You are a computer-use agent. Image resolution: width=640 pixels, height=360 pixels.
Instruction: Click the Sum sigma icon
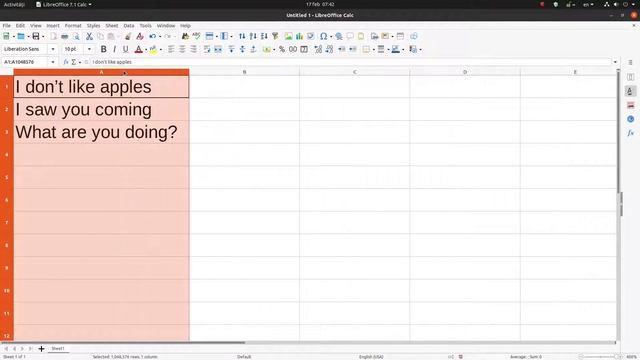coord(73,62)
